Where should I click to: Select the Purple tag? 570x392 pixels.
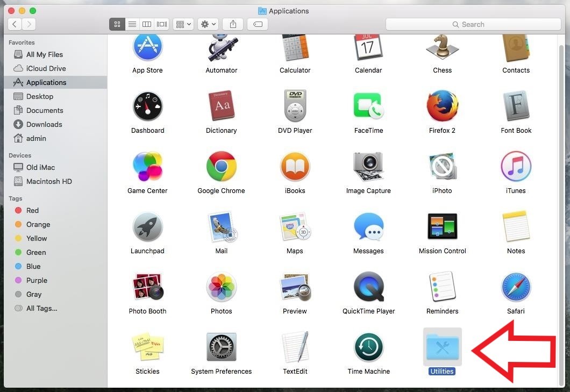tap(55, 280)
